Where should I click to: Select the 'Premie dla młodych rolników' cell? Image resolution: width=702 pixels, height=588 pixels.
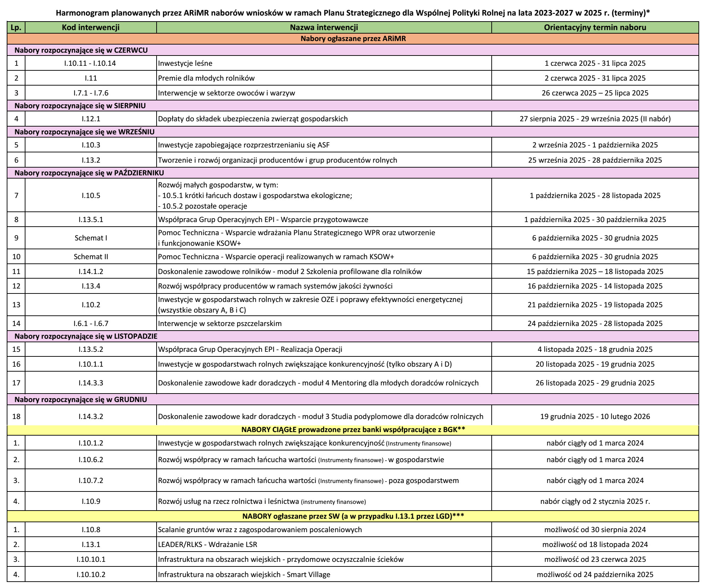206,78
